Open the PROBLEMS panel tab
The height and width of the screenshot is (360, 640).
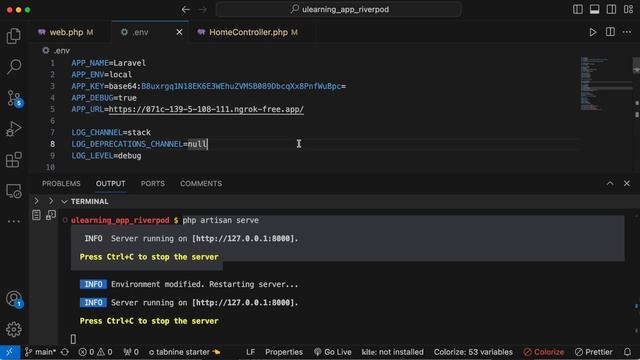click(x=61, y=184)
